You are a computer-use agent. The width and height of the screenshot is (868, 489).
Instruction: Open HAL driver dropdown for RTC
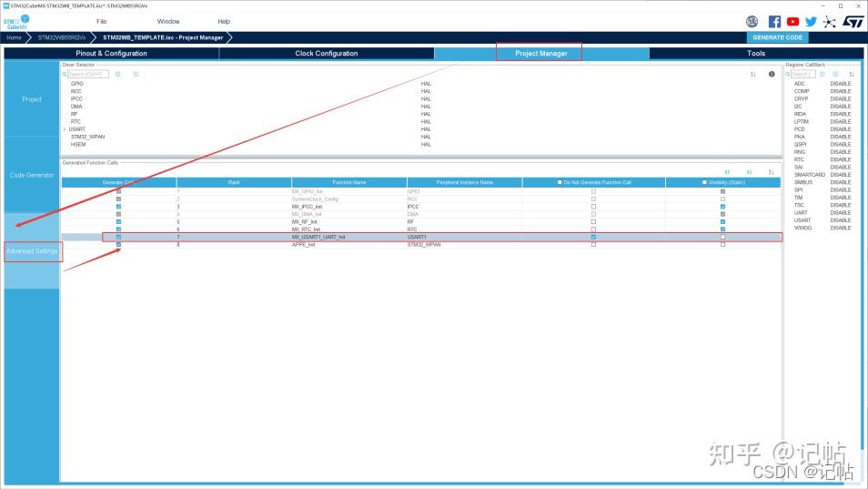pyautogui.click(x=426, y=122)
